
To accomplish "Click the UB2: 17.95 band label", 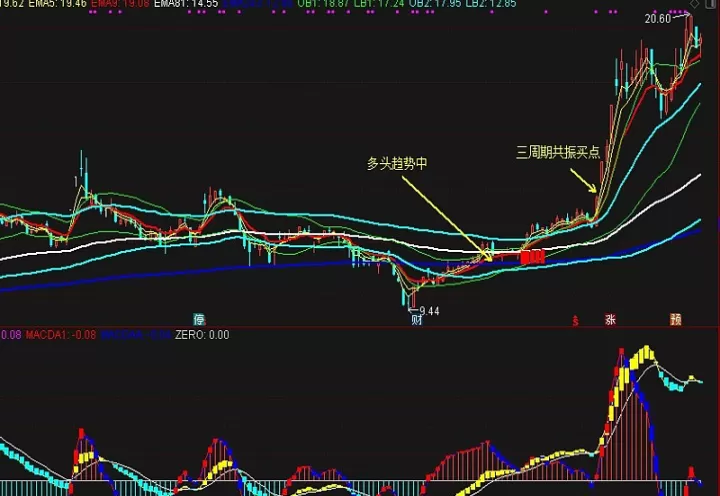I will (435, 4).
